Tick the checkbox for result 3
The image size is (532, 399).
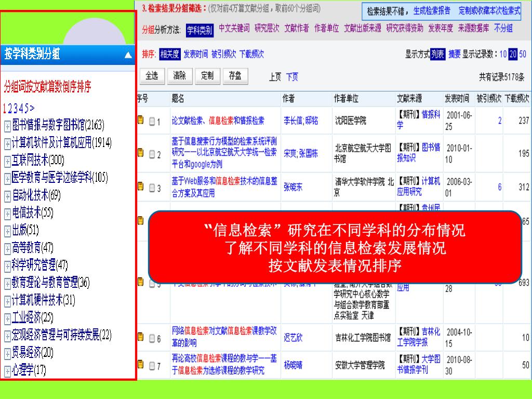point(152,188)
